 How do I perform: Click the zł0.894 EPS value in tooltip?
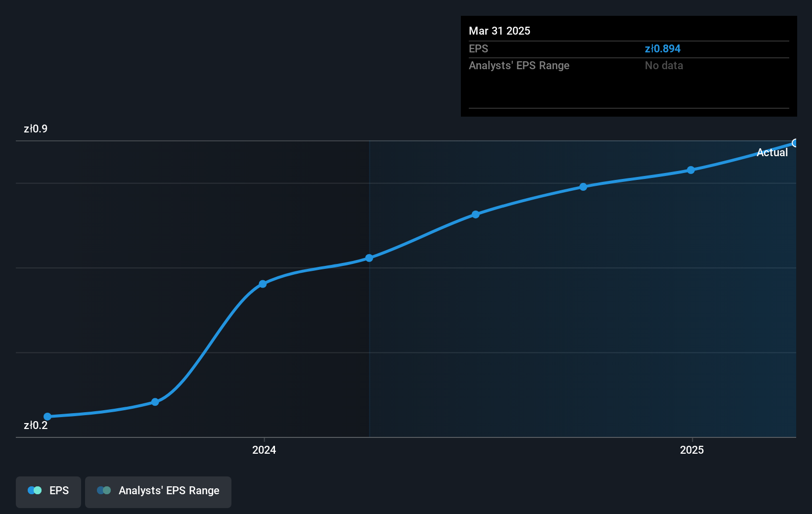coord(663,48)
